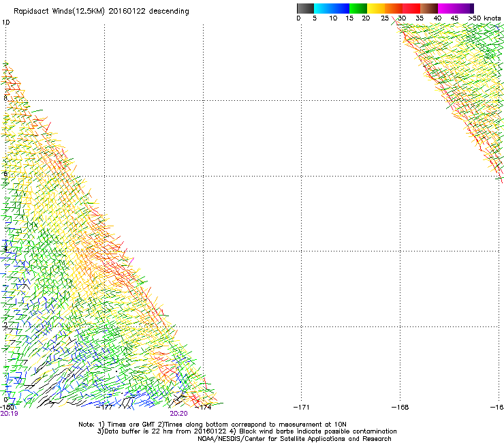Pick the red 30-35 knots color bar segment
This screenshot has width=504, height=443.
[x=411, y=8]
